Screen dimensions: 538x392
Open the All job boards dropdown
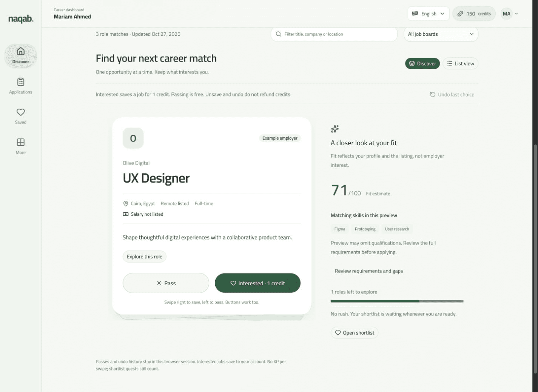(x=441, y=34)
